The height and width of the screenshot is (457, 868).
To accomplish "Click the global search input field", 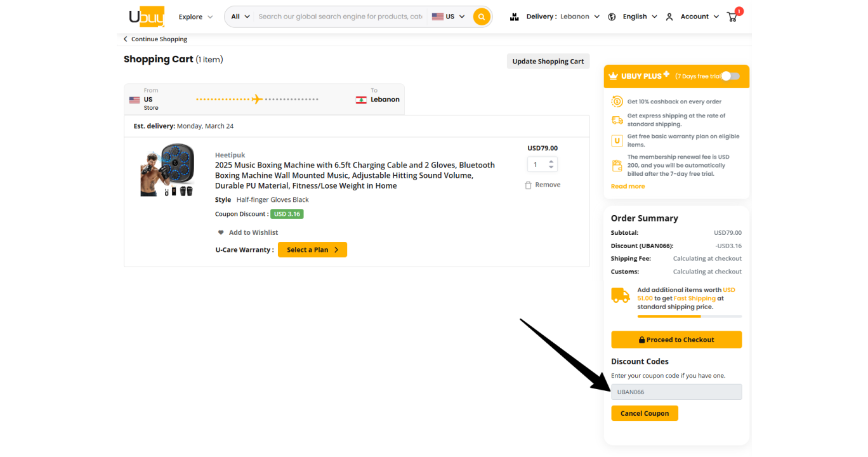I will coord(340,17).
